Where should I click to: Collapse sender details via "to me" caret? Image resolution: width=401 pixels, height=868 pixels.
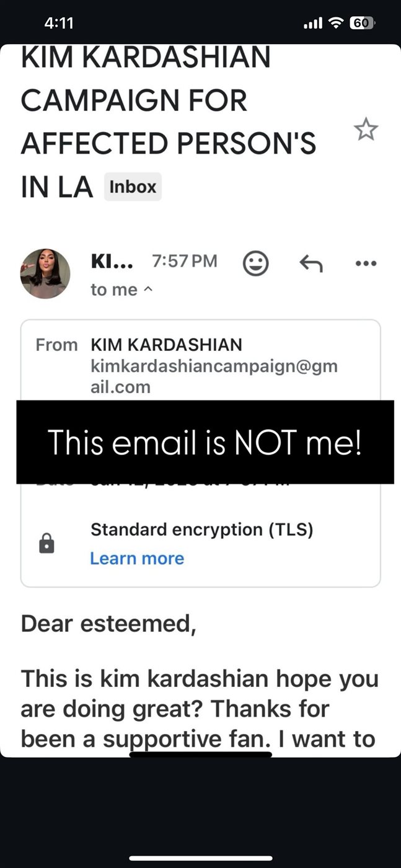click(x=121, y=290)
